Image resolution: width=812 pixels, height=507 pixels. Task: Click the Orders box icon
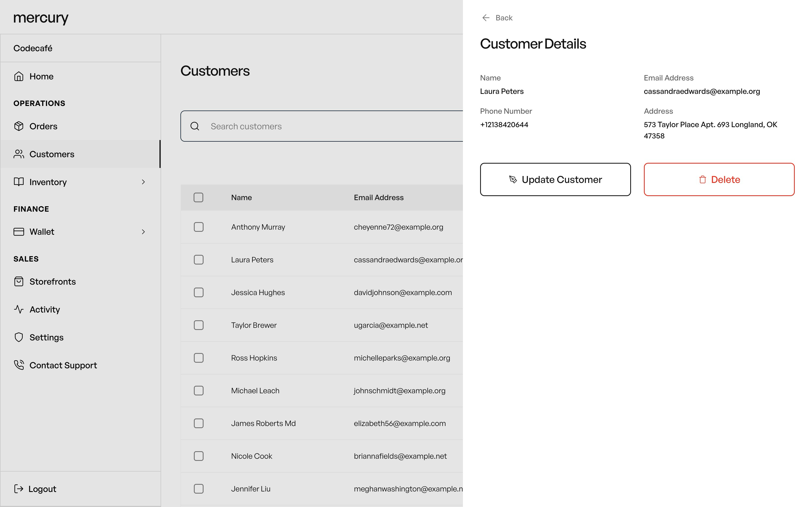click(x=19, y=126)
